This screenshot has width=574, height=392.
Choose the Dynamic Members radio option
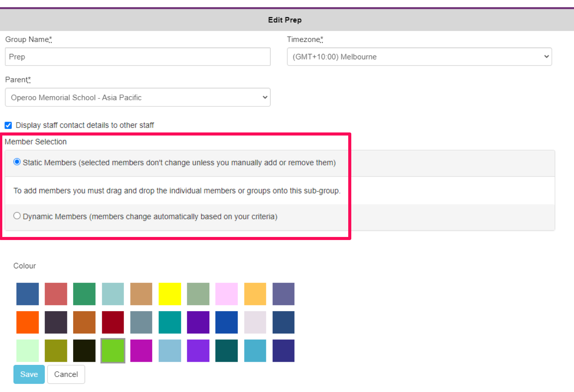(x=17, y=216)
